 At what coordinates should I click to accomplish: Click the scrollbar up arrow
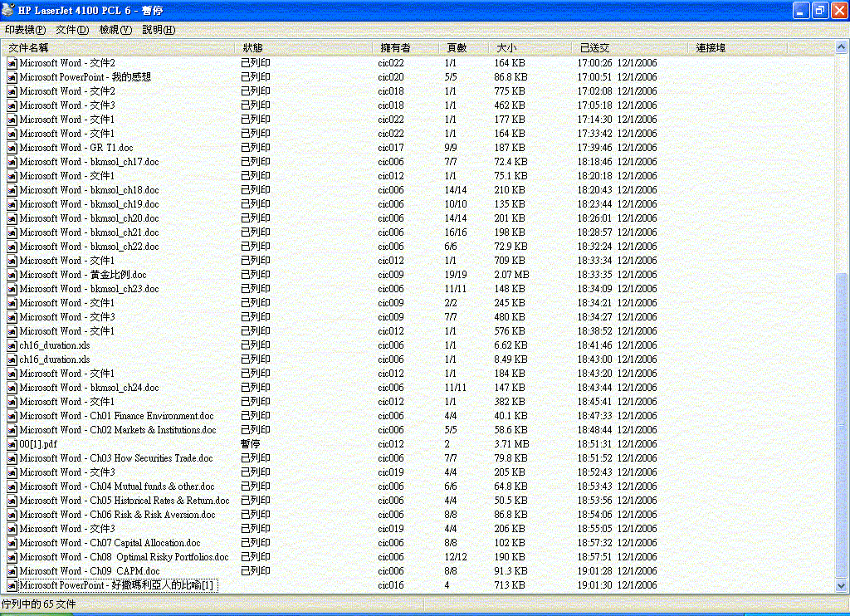click(842, 47)
